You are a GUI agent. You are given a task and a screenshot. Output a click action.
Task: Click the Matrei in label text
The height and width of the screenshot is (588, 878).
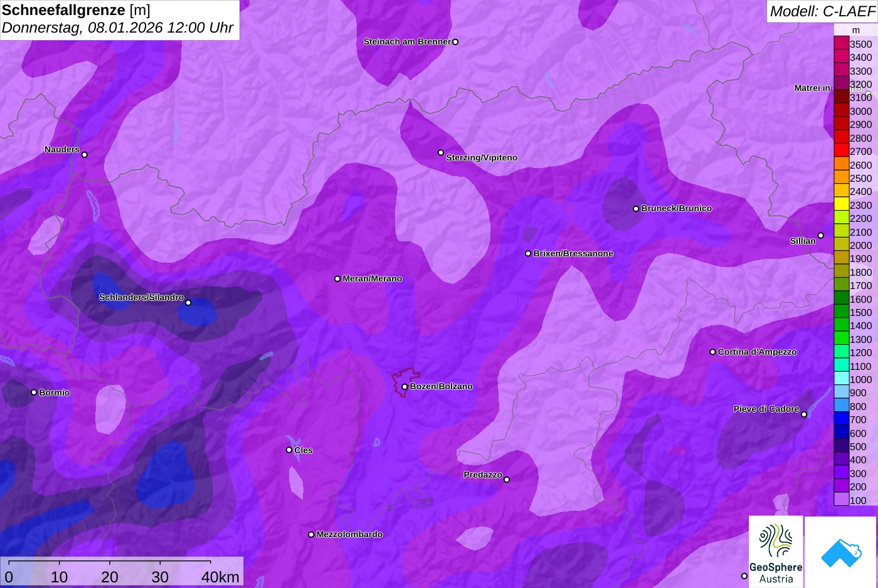(812, 88)
